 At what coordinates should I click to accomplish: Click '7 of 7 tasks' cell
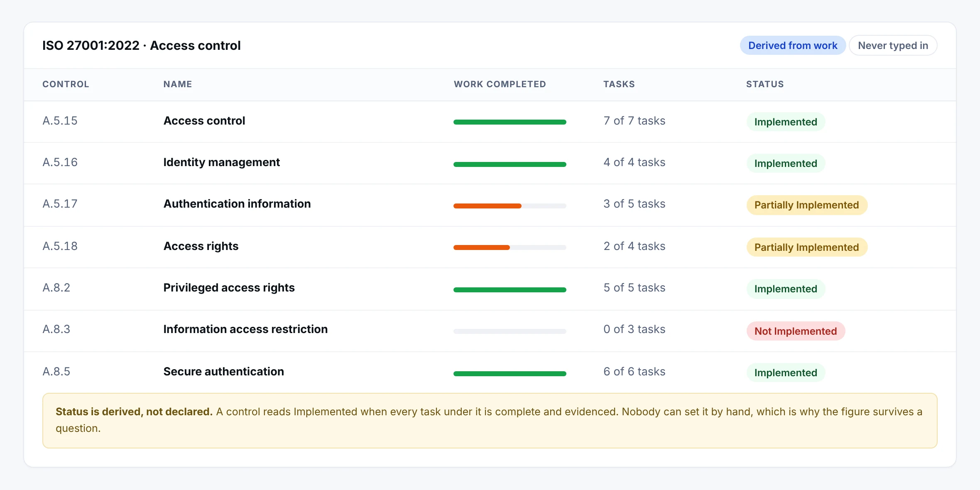(x=634, y=121)
